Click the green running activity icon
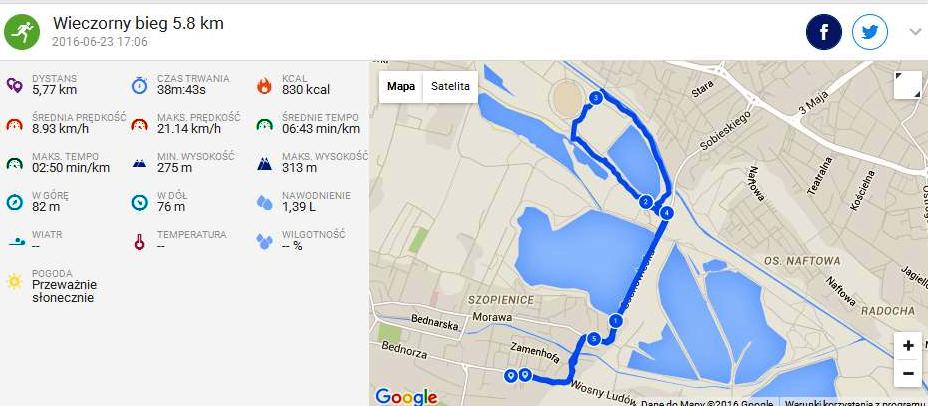 click(x=22, y=32)
